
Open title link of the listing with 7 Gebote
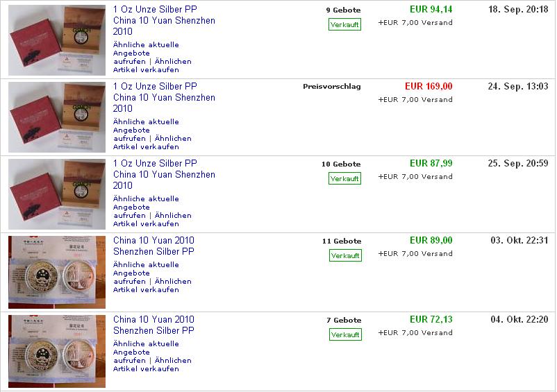pyautogui.click(x=153, y=325)
